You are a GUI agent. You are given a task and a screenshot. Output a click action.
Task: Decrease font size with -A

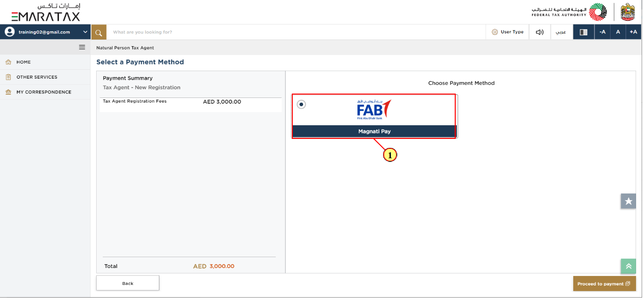click(603, 32)
